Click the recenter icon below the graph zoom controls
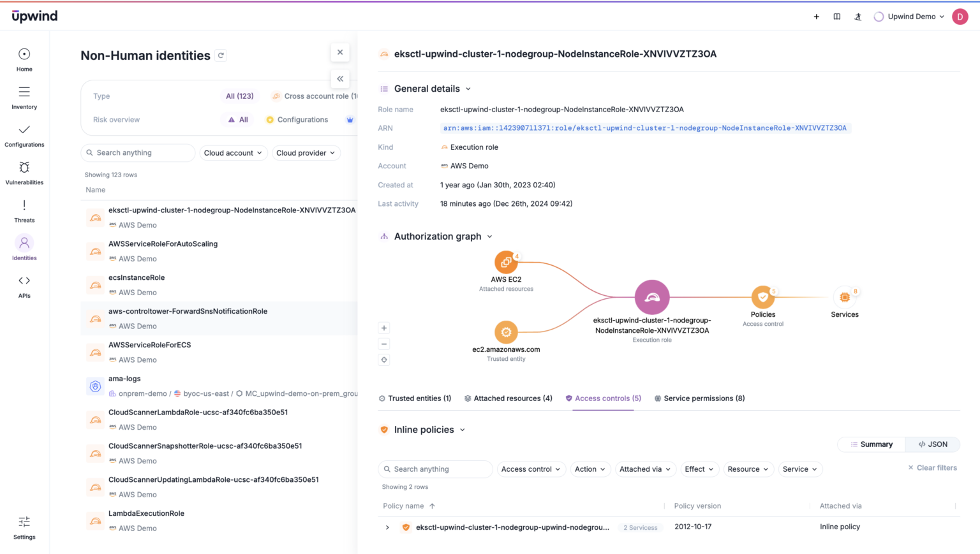Image resolution: width=980 pixels, height=554 pixels. coord(383,360)
